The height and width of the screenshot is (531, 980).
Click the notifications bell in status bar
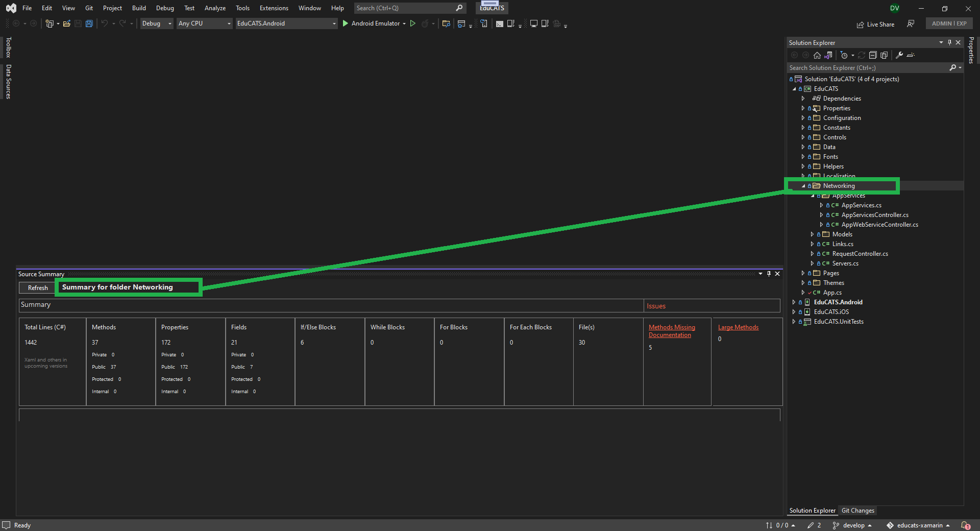tap(965, 525)
